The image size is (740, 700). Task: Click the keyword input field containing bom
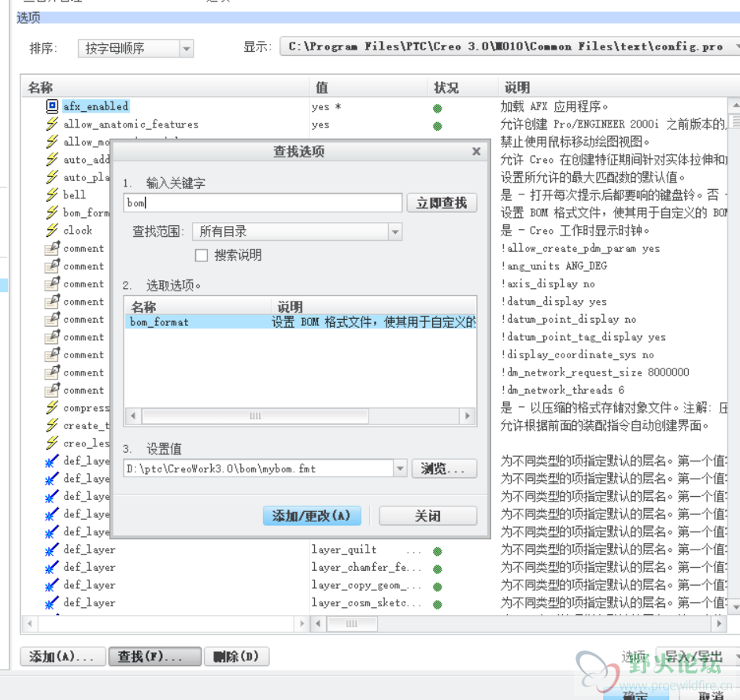262,203
